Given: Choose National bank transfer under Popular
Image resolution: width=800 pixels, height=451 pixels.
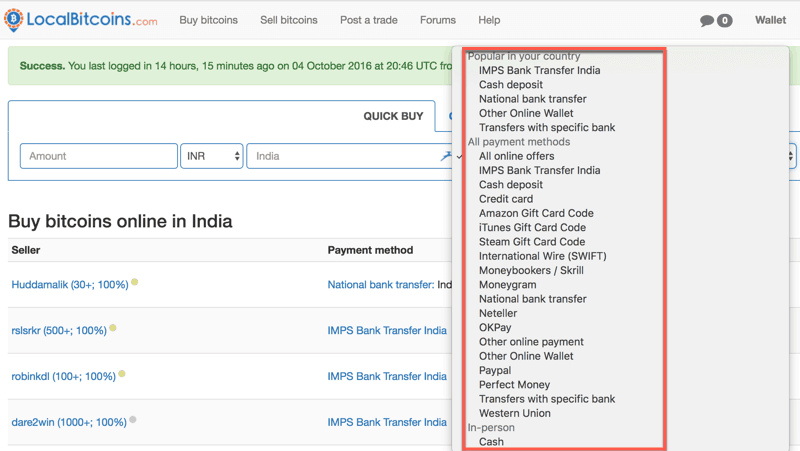Looking at the screenshot, I should 533,99.
